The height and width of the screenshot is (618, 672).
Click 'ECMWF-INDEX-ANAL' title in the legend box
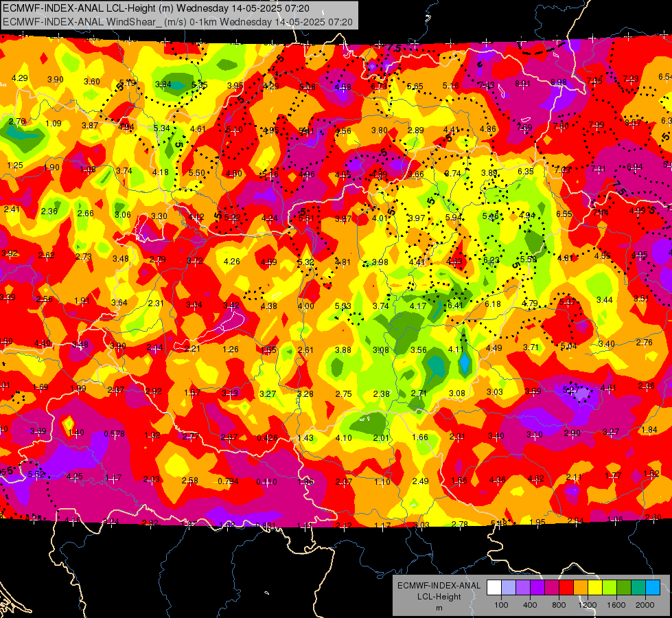[x=439, y=586]
